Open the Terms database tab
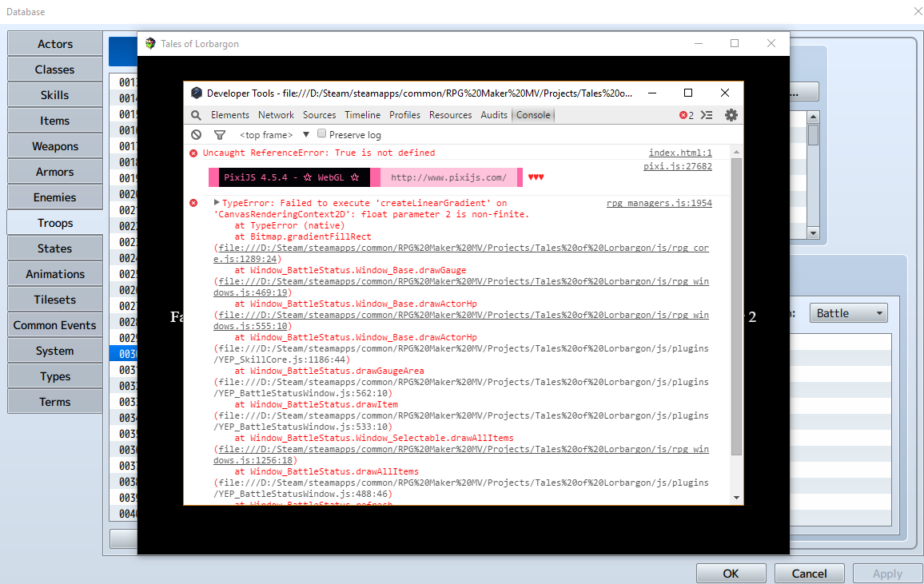The image size is (924, 584). (55, 402)
